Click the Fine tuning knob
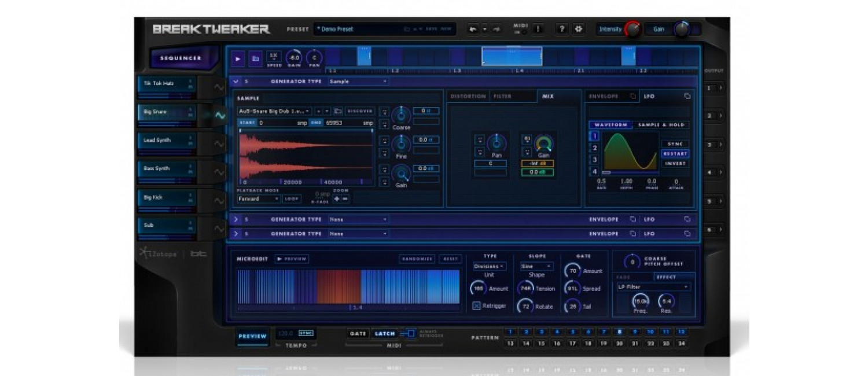 [x=400, y=143]
